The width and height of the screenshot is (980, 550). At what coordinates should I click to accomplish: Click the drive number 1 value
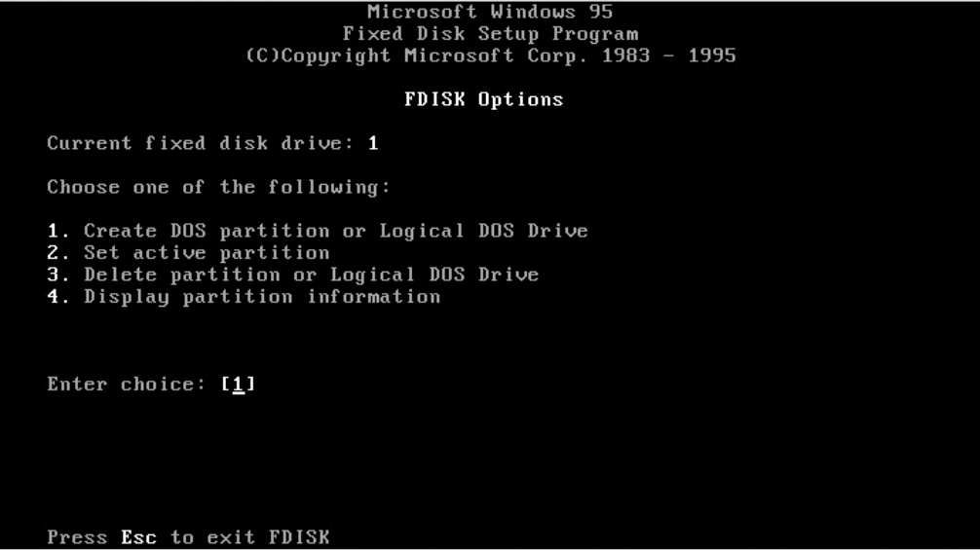[x=373, y=144]
